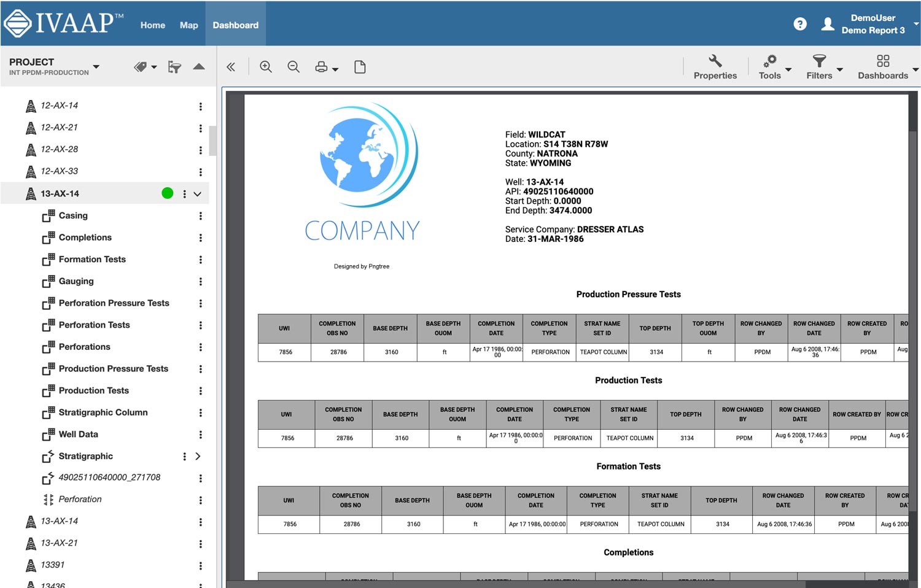This screenshot has height=588, width=921.
Task: Open options menu for well 12-AX-14
Action: [x=200, y=106]
